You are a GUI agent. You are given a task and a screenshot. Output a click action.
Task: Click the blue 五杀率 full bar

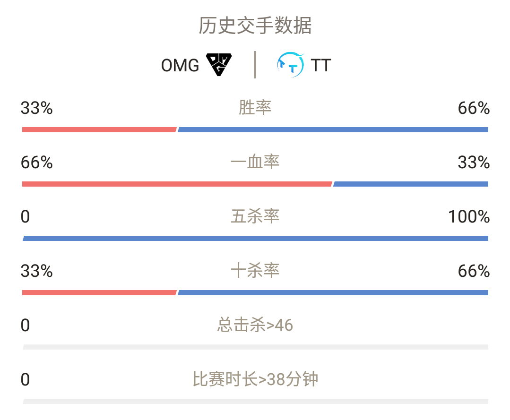[x=255, y=238]
